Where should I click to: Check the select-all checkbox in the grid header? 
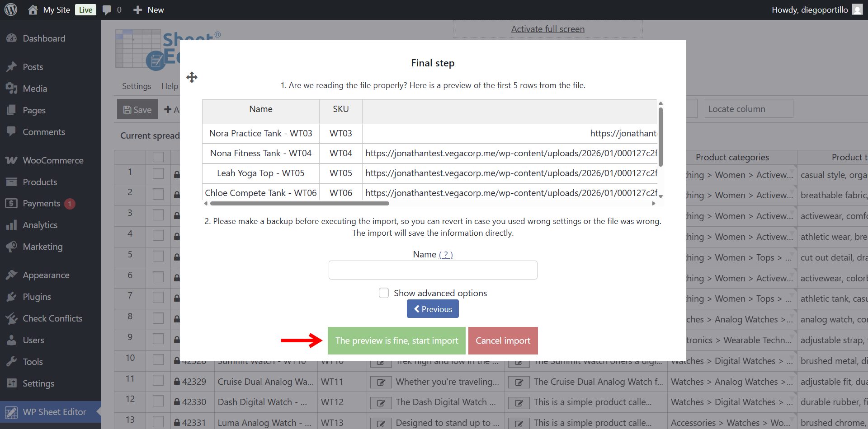pyautogui.click(x=158, y=157)
